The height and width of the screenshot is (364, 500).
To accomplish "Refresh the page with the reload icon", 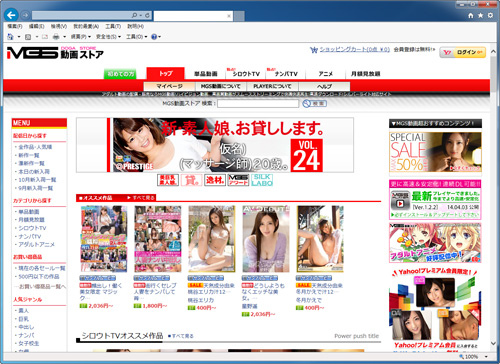I will point(147,15).
